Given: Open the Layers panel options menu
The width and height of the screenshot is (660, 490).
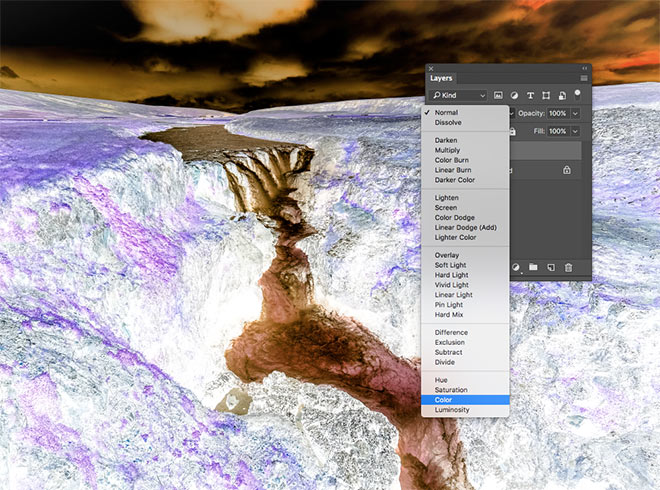Looking at the screenshot, I should point(583,78).
